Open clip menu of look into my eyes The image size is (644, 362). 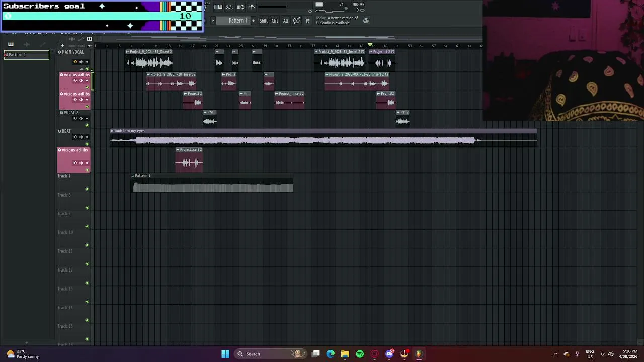click(x=112, y=131)
